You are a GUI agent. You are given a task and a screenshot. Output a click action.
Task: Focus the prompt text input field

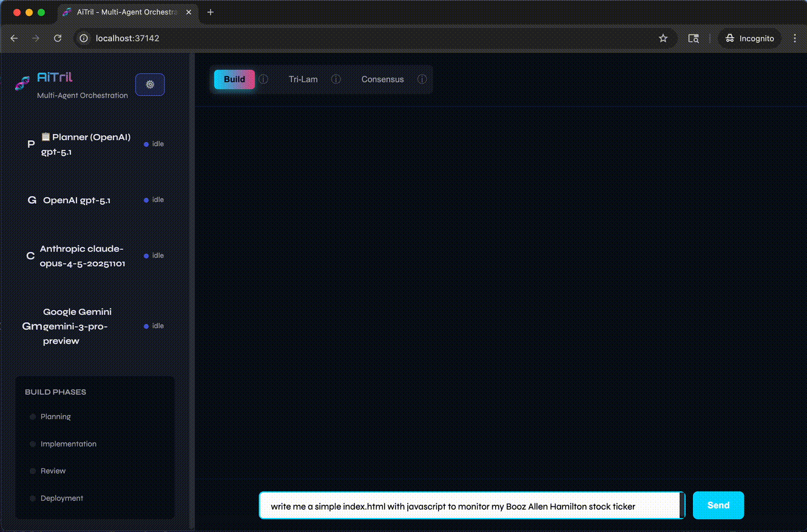(470, 506)
